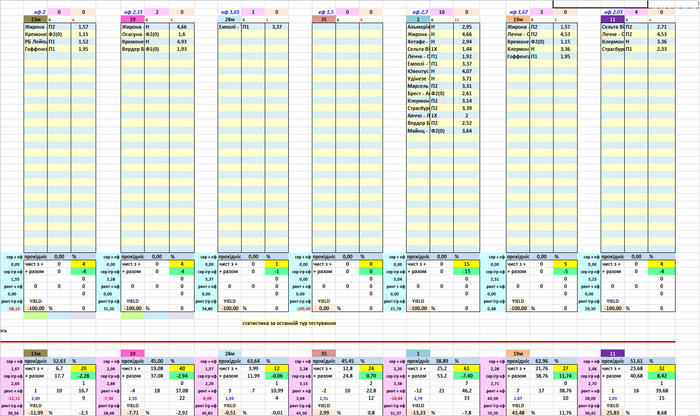Click the 'Альмерія' match cell
This screenshot has width=700, height=416.
coord(418,27)
